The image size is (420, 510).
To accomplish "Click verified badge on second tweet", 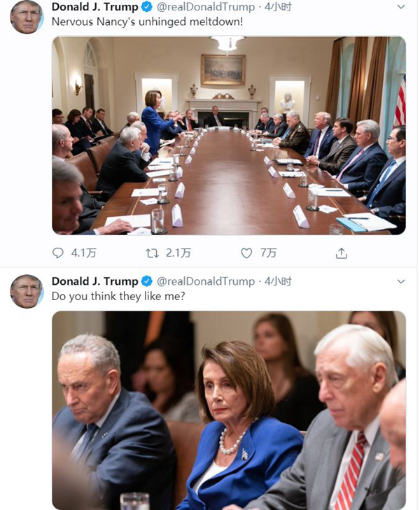I will 147,281.
